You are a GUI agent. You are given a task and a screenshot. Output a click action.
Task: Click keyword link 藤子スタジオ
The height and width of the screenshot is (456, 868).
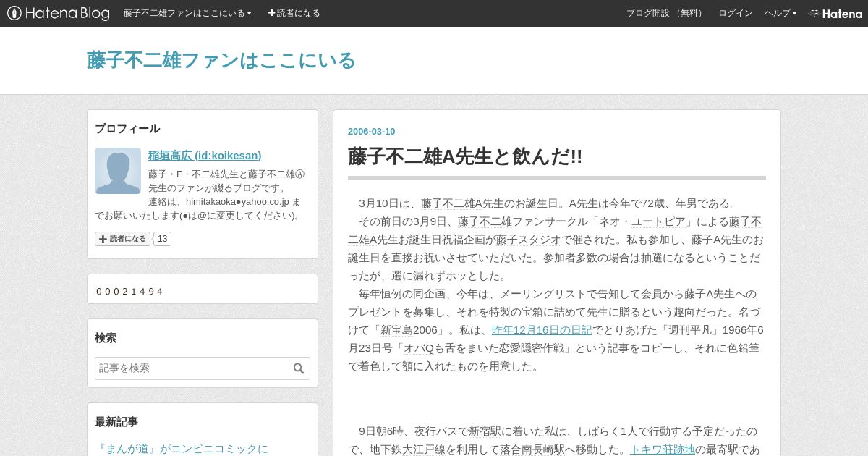point(528,240)
